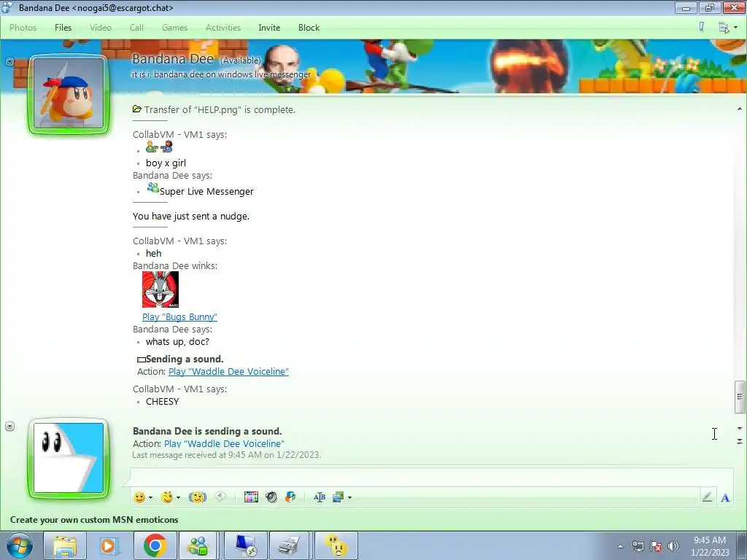Screen dimensions: 747x560
Task: Click the message typing input field
Action: [x=431, y=477]
